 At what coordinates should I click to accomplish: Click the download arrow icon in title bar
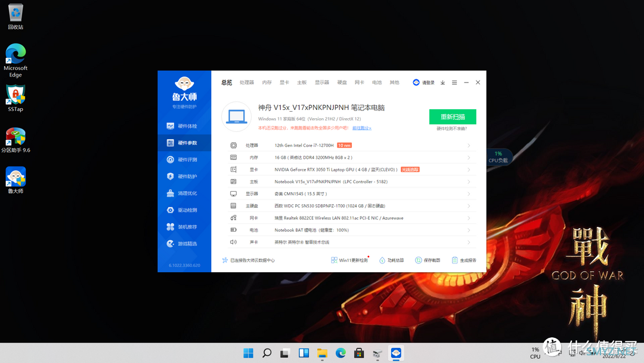tap(442, 82)
